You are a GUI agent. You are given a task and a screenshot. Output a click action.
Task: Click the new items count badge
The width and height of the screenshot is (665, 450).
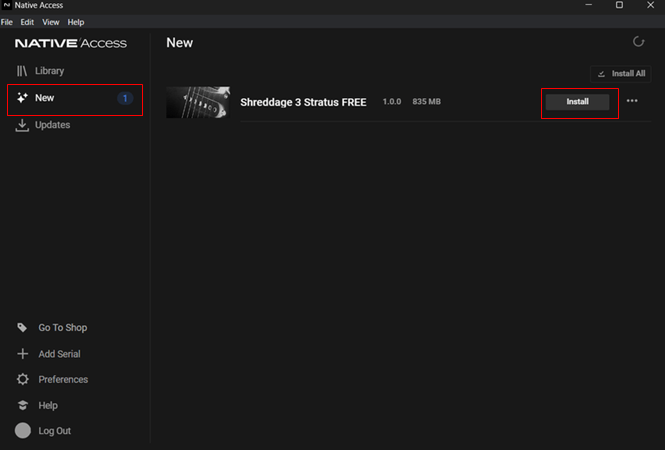click(125, 98)
